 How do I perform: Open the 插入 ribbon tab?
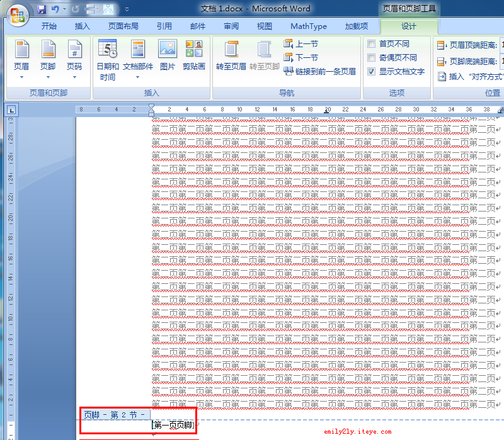click(83, 26)
